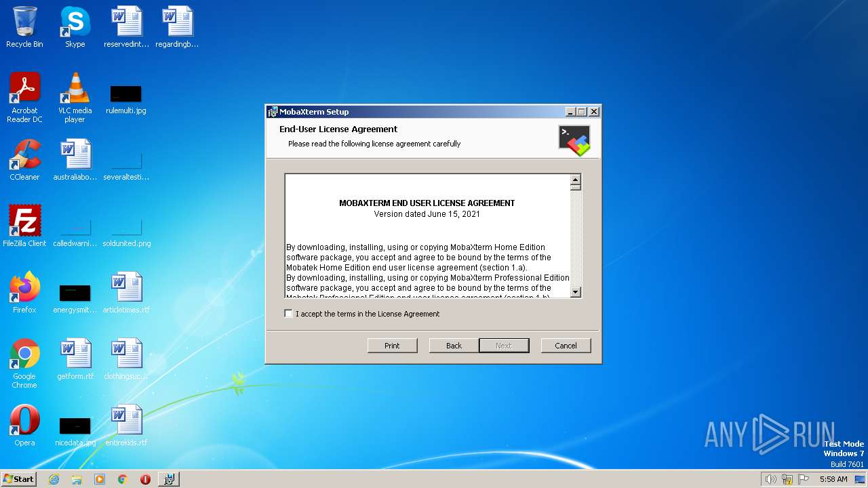This screenshot has height=488, width=868.
Task: Select the clothingsuc document icon
Action: [126, 359]
